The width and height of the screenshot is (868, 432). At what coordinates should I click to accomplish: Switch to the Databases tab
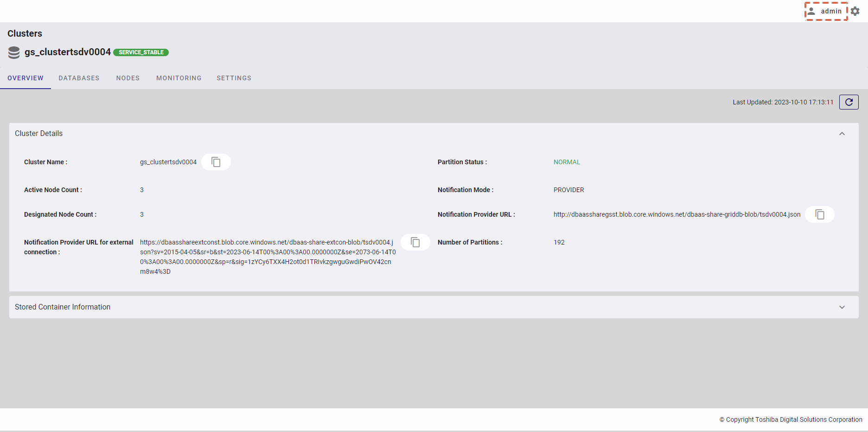point(79,78)
